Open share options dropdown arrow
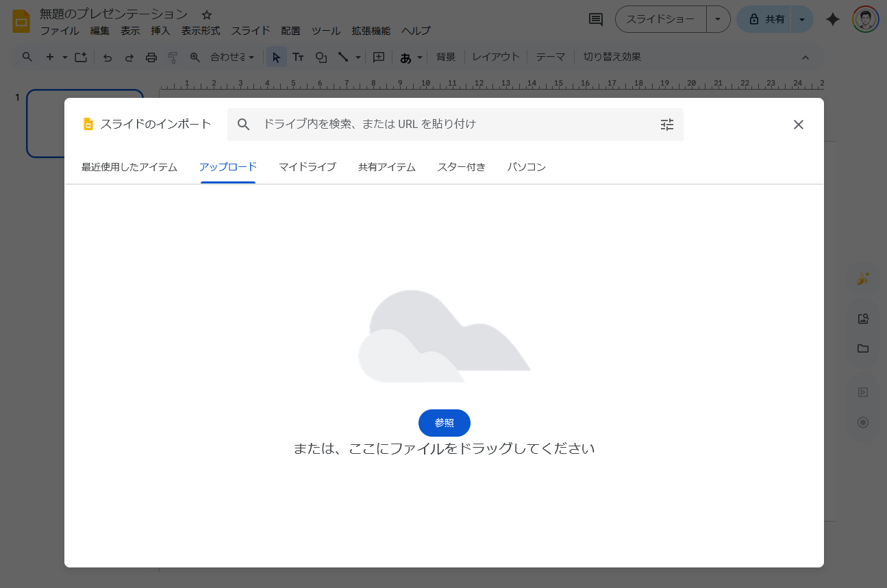The image size is (887, 588). pos(802,19)
